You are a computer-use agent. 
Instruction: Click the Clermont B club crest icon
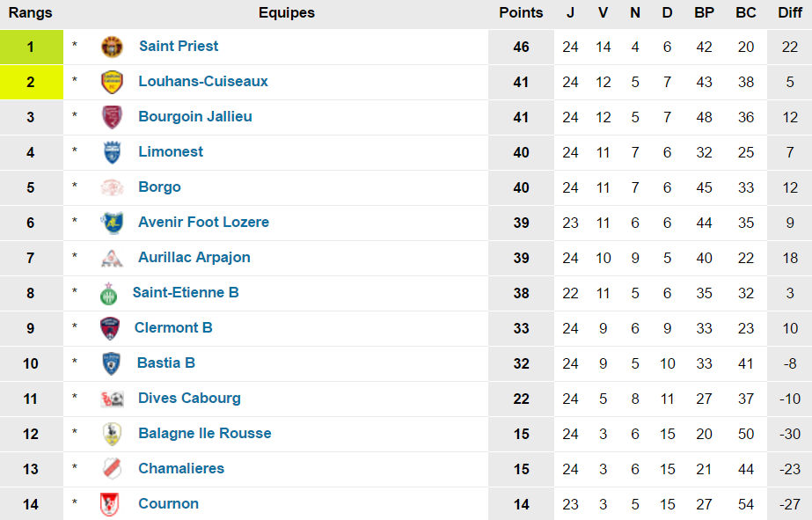(109, 328)
